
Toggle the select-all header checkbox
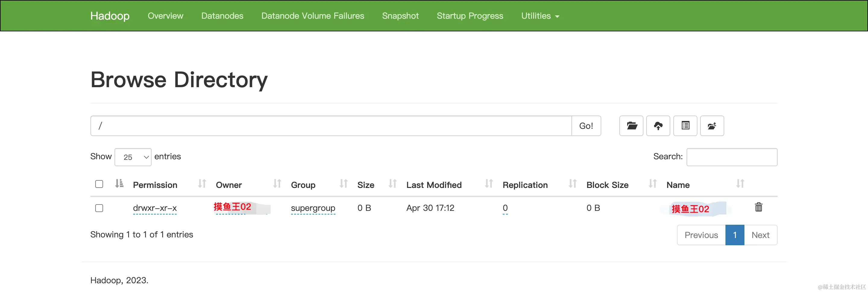99,184
